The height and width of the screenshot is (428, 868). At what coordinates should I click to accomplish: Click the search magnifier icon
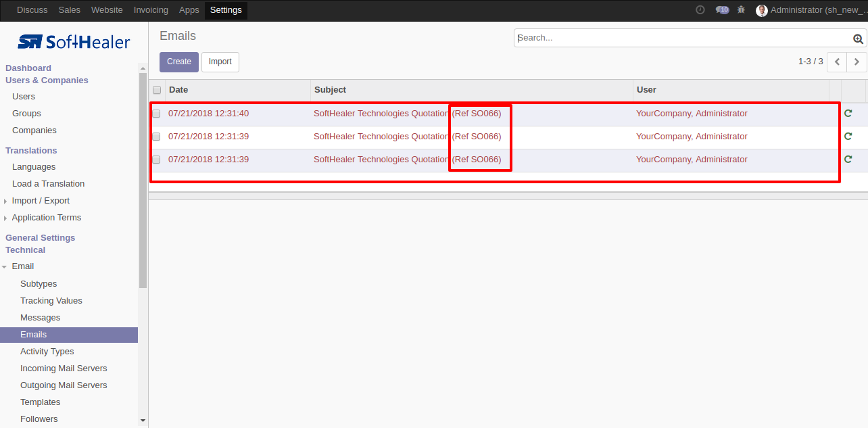pyautogui.click(x=859, y=39)
